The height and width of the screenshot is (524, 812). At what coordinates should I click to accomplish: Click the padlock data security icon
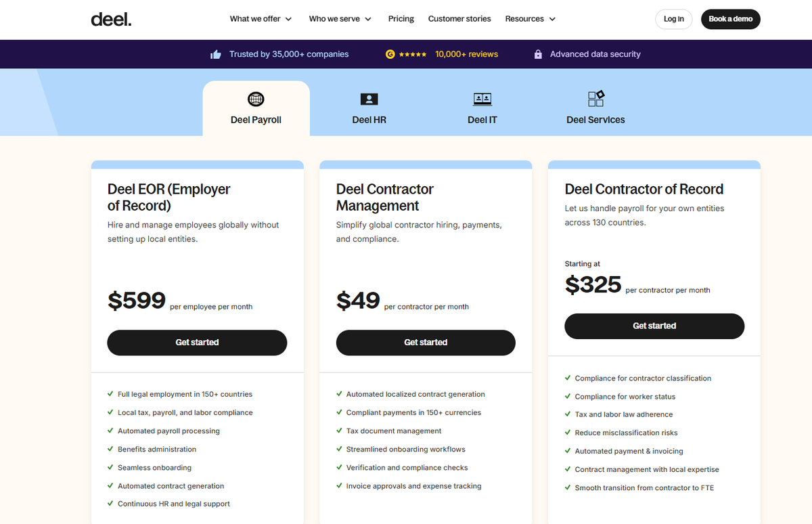[x=538, y=54]
